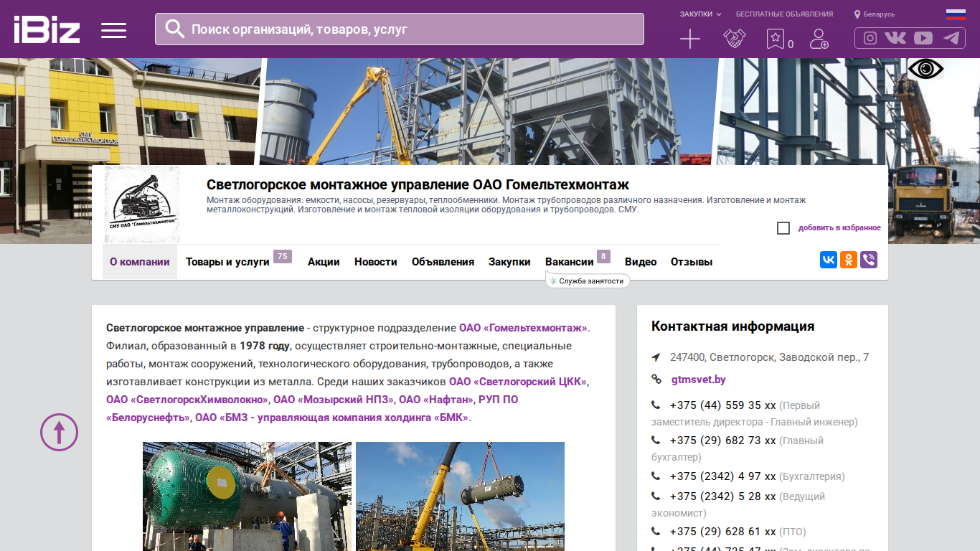This screenshot has height=551, width=980.
Task: Share the page via blue VK button
Action: tap(829, 260)
